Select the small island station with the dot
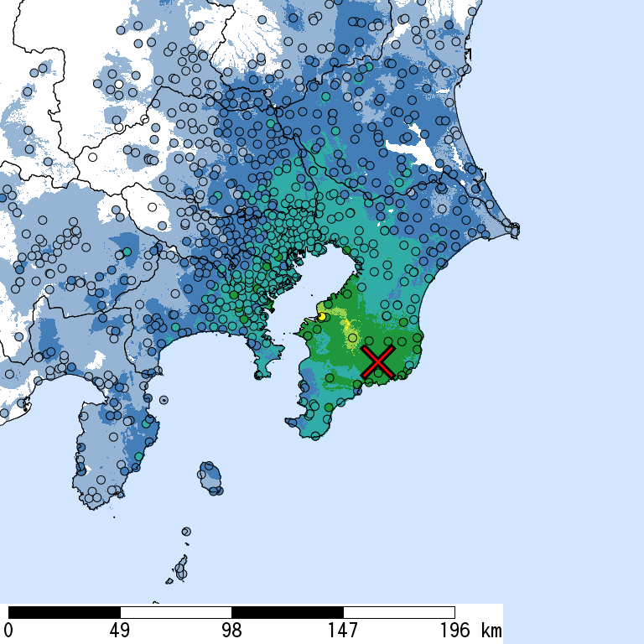Viewport: 644px width, 644px height. pyautogui.click(x=164, y=400)
